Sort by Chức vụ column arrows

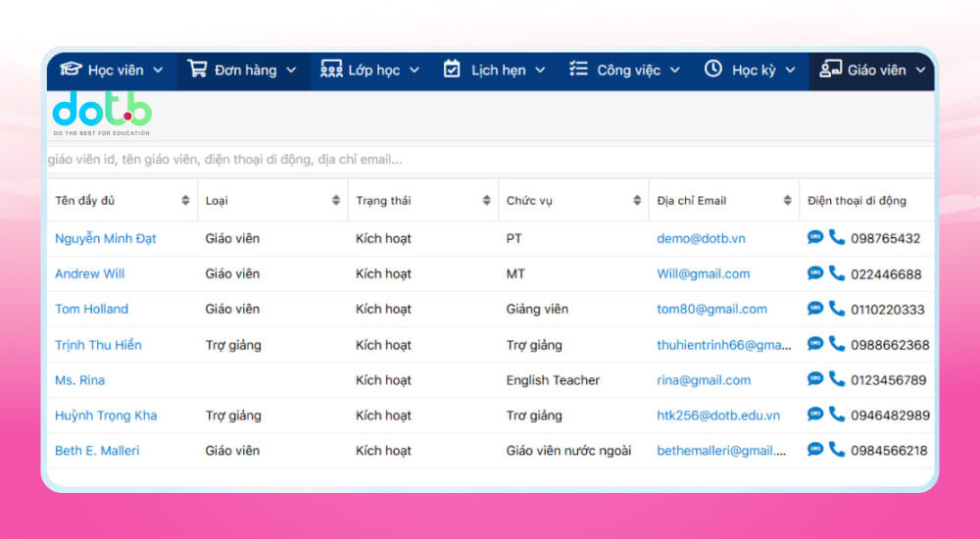(638, 200)
